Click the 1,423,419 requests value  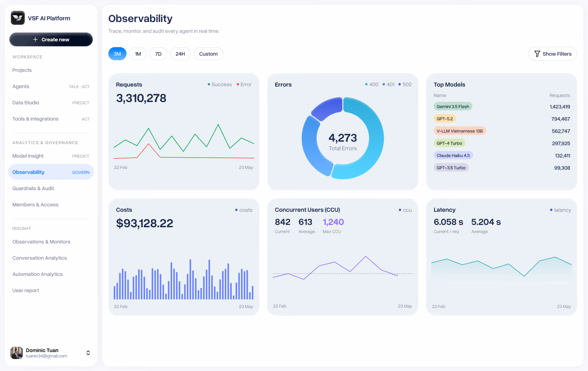(560, 107)
